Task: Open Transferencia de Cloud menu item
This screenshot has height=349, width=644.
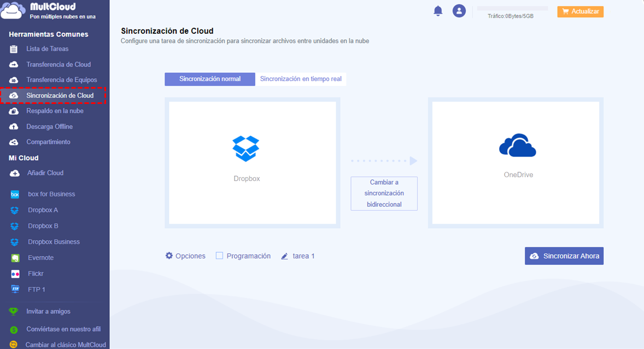Action: (58, 65)
